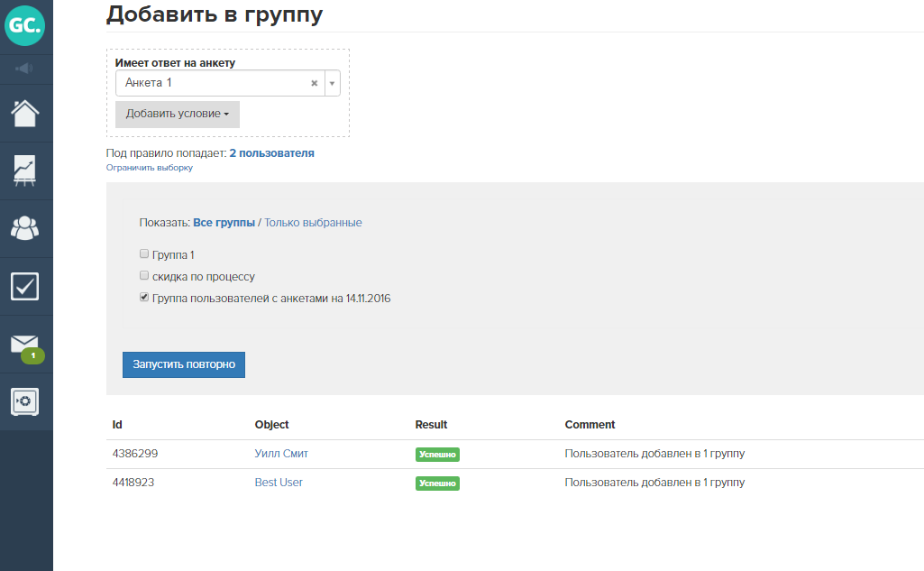Uncheck Группа пользователей с анкетами checkbox
Screen dimensions: 924x571
coord(144,298)
